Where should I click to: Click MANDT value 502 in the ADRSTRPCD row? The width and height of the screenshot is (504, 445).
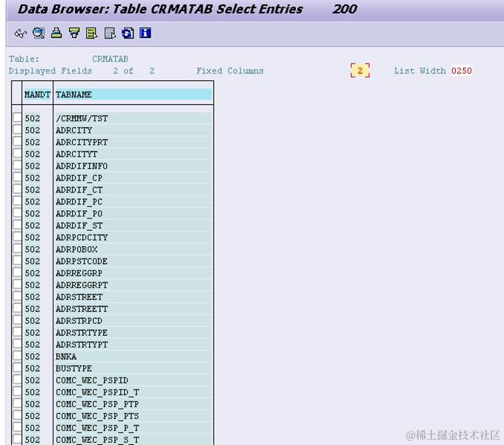(x=33, y=321)
